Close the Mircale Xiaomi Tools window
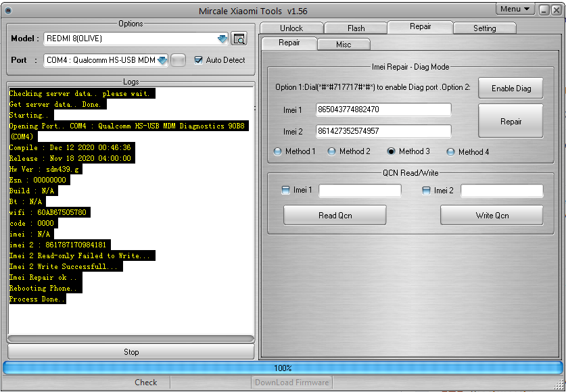Viewport: 566px width, 392px height. [557, 10]
